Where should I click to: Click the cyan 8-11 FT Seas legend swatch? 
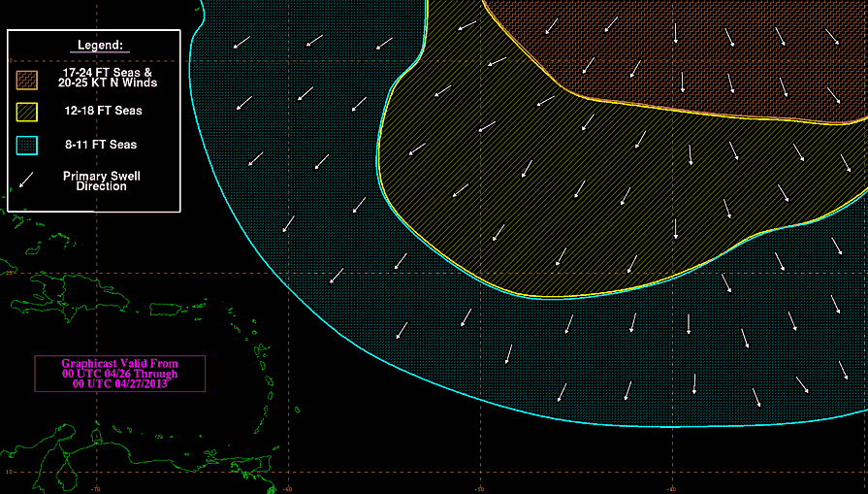pyautogui.click(x=26, y=146)
